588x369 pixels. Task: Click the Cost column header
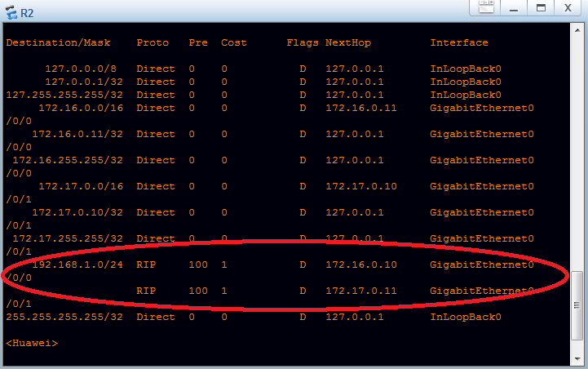(233, 42)
